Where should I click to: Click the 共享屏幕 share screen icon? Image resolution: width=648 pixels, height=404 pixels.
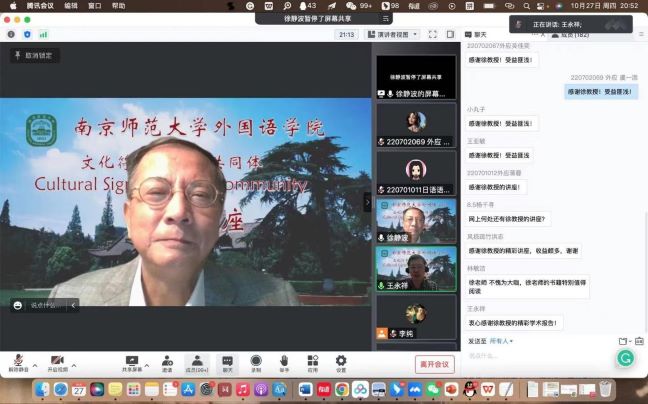click(131, 362)
